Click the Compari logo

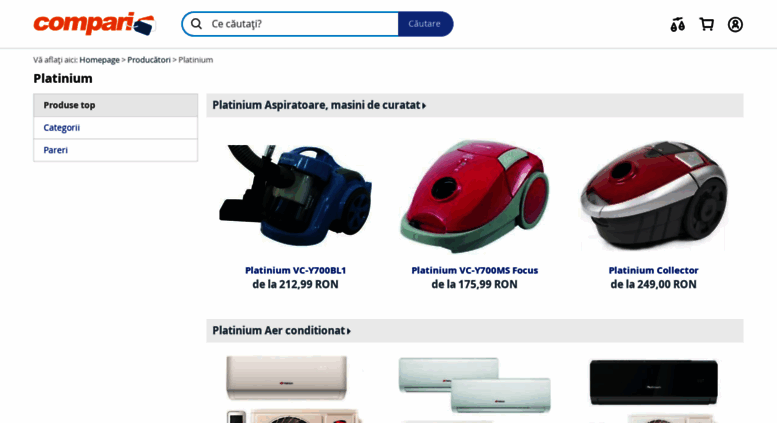pyautogui.click(x=94, y=24)
